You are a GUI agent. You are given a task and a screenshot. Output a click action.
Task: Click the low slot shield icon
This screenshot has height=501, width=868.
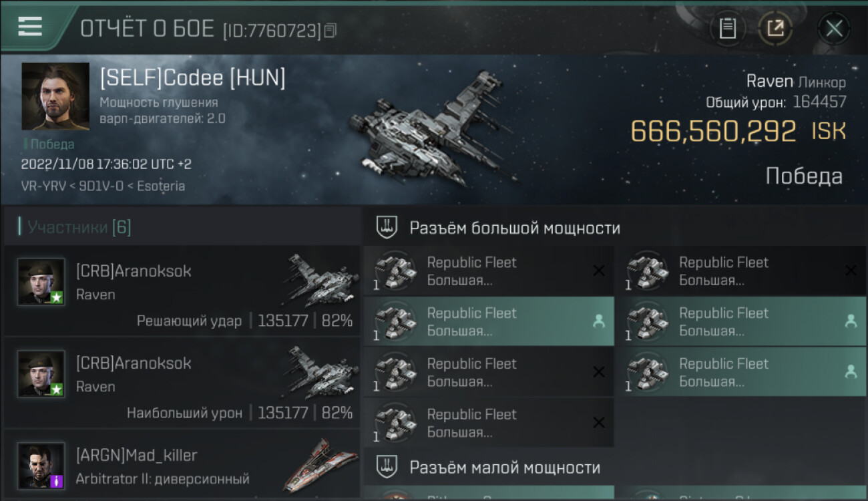click(x=387, y=467)
